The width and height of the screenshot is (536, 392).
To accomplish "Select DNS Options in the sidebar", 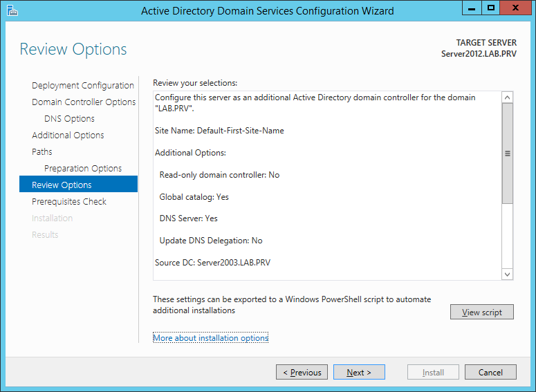I will pyautogui.click(x=69, y=119).
